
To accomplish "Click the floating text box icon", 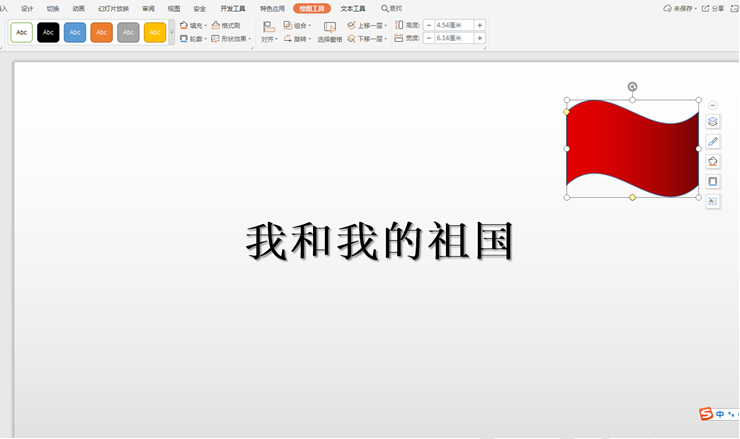I will pyautogui.click(x=713, y=202).
